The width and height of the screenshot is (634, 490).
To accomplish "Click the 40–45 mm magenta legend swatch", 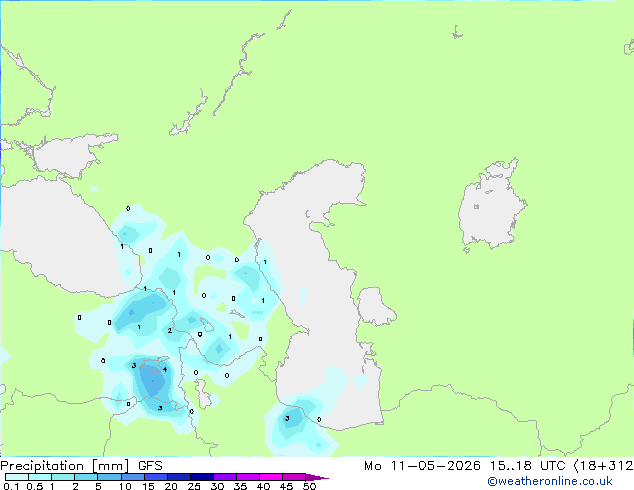I will pos(271,477).
